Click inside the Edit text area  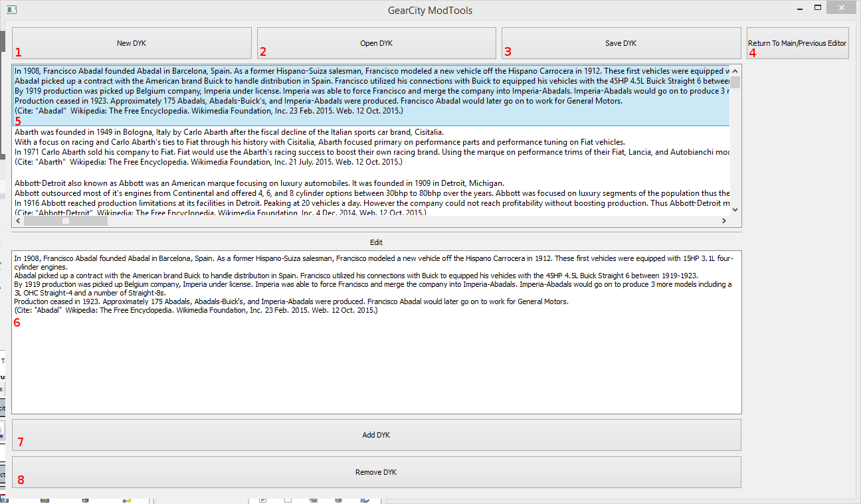coord(376,365)
